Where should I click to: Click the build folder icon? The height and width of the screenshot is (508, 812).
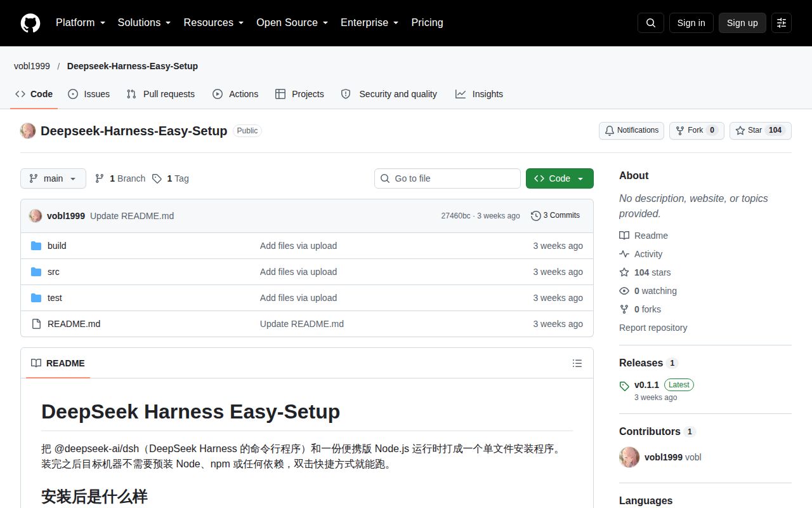point(36,246)
